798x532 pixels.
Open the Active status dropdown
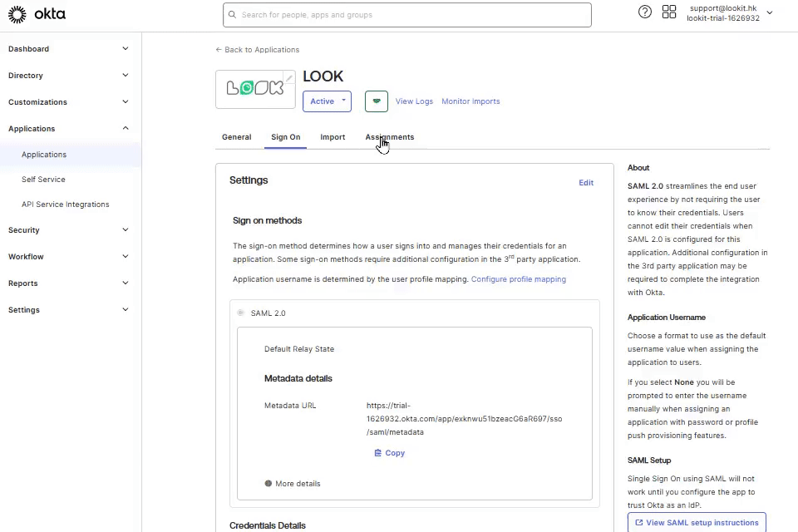327,101
